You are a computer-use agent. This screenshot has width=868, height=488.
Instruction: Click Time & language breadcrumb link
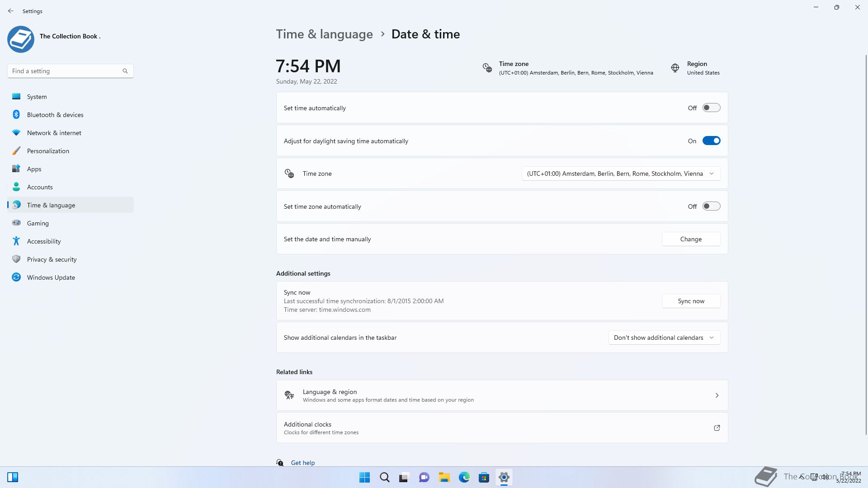click(324, 34)
